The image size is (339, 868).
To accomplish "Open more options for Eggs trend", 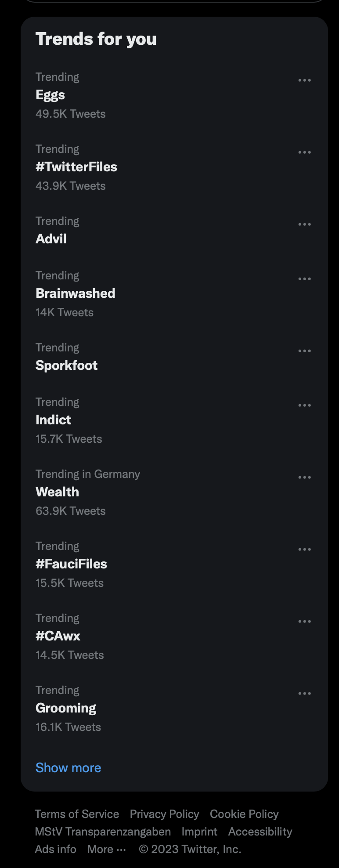I will click(304, 80).
